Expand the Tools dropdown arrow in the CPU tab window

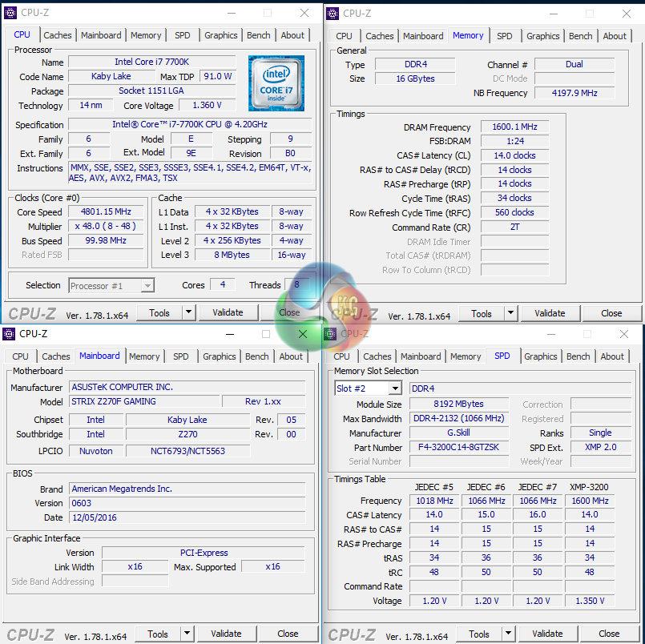[189, 313]
